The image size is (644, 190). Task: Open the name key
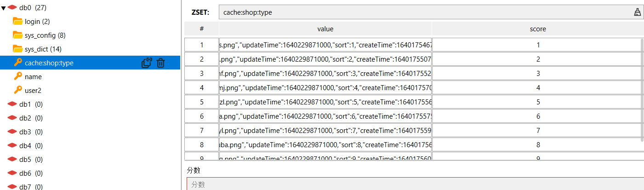click(33, 77)
